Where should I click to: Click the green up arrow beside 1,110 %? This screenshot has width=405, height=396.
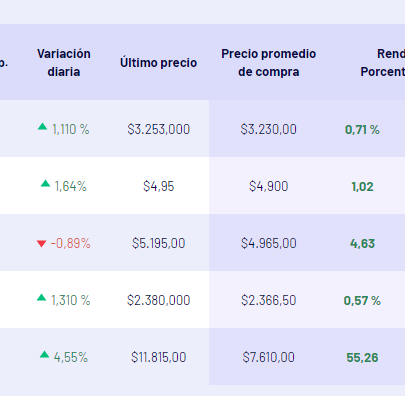point(42,126)
